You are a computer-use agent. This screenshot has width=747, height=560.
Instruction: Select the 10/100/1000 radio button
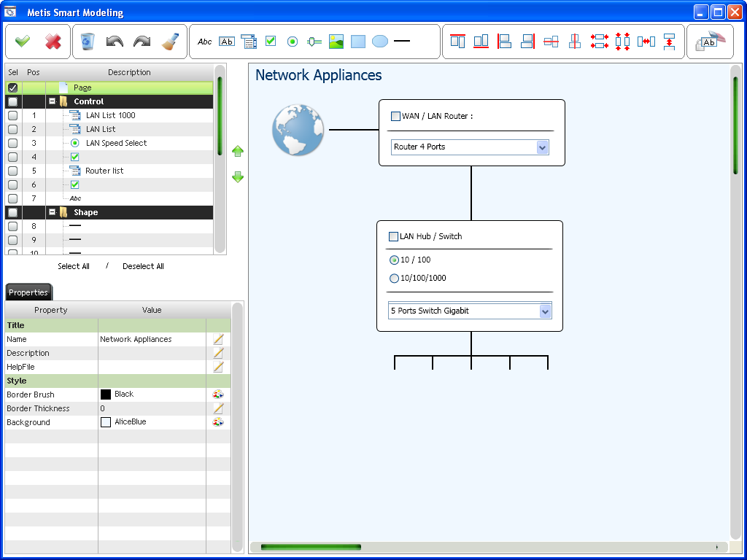(395, 278)
